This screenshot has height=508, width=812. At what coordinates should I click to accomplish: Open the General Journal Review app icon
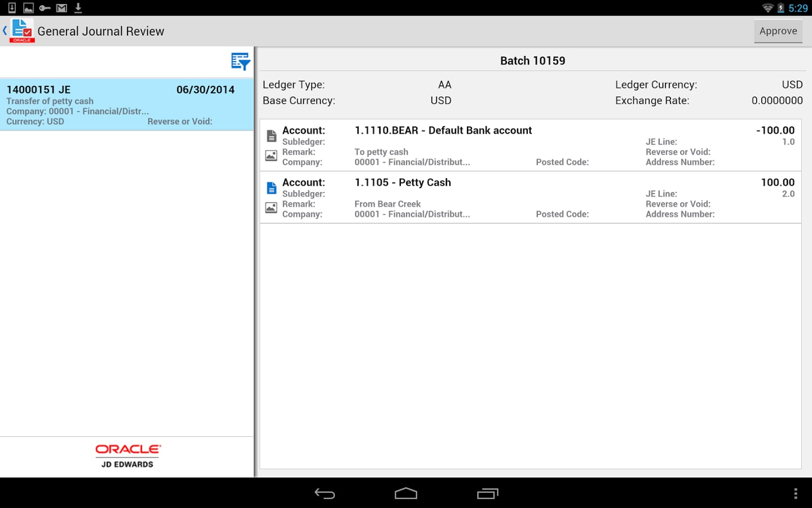(22, 31)
